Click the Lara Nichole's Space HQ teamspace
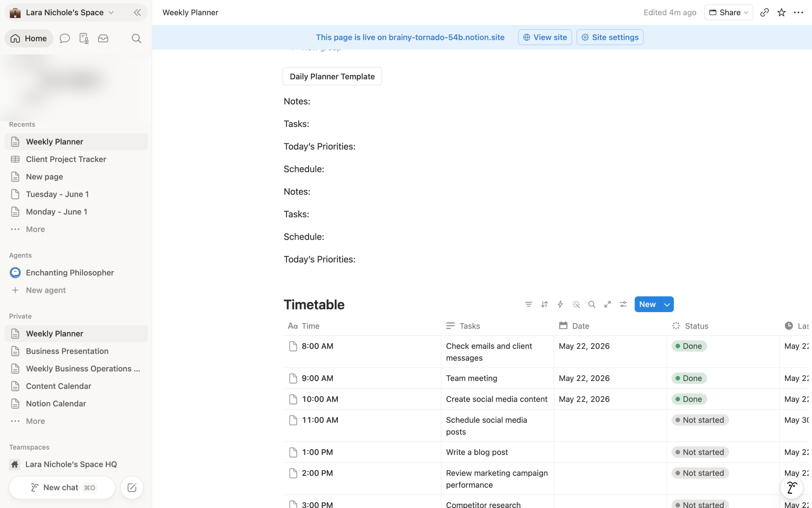This screenshot has width=812, height=508. coord(76,464)
